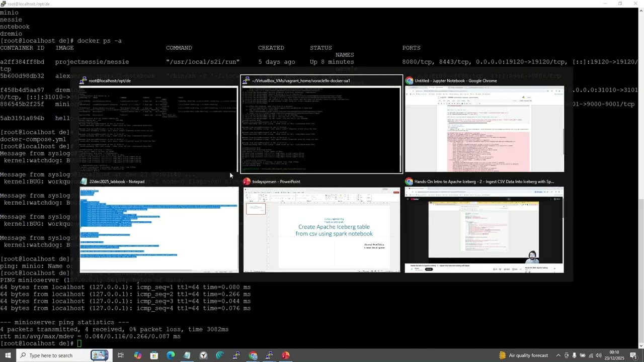The width and height of the screenshot is (644, 362).
Task: Show hidden system tray icons
Action: click(x=558, y=355)
